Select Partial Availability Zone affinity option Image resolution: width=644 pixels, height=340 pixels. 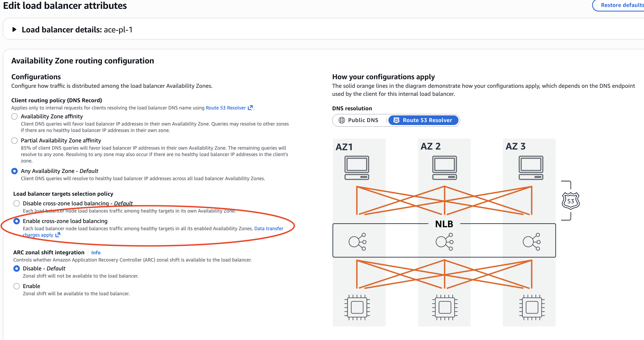14,140
